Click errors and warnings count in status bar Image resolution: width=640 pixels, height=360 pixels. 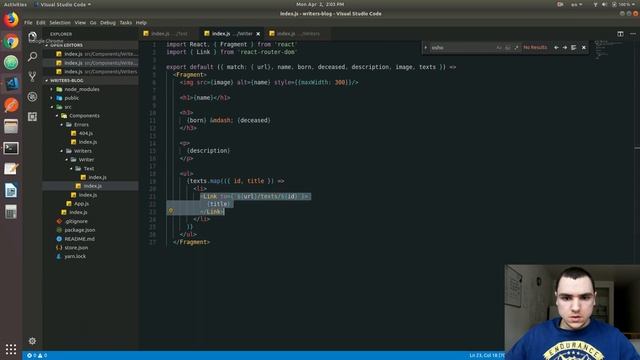37,356
